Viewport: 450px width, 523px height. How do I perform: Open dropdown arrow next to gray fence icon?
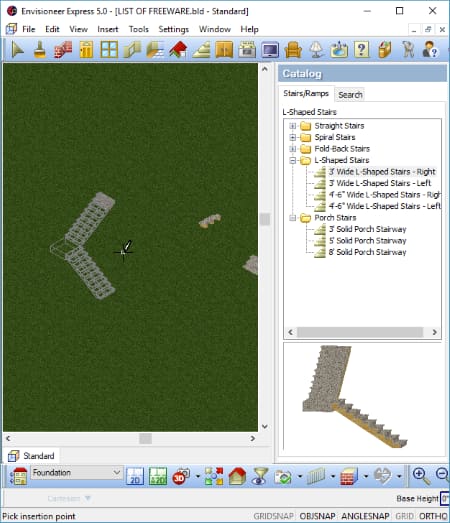click(x=333, y=476)
